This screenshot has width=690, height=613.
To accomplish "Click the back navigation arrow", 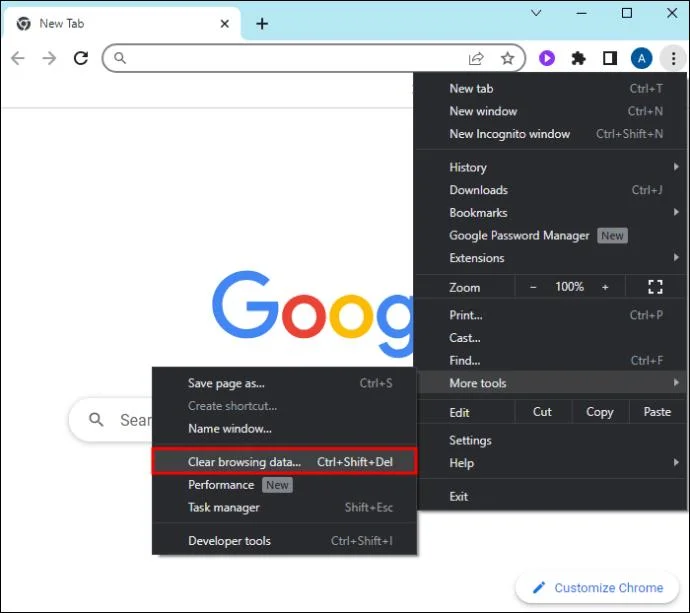I will click(x=18, y=58).
